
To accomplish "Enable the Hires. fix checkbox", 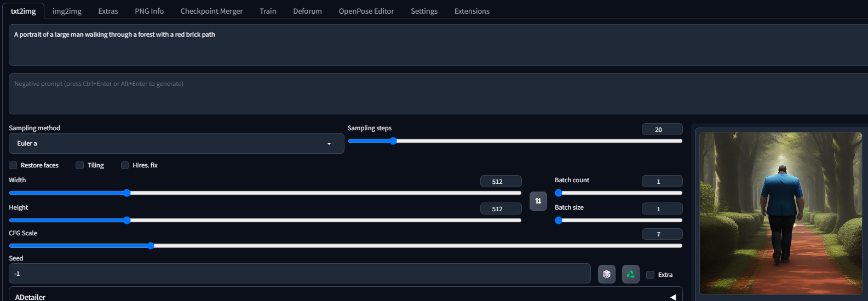I will (125, 165).
